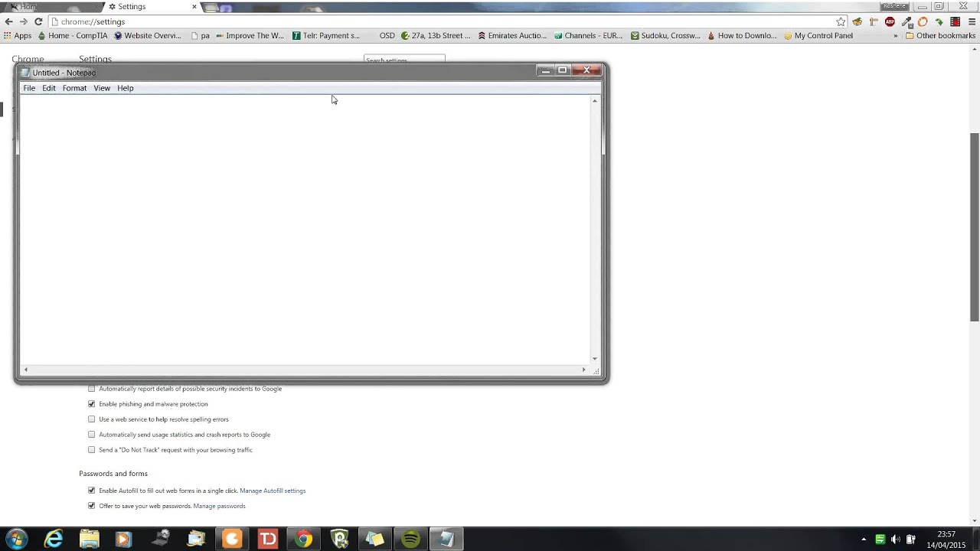Click the Chrome page vertical scrollbar thumb
980x551 pixels.
tap(975, 227)
